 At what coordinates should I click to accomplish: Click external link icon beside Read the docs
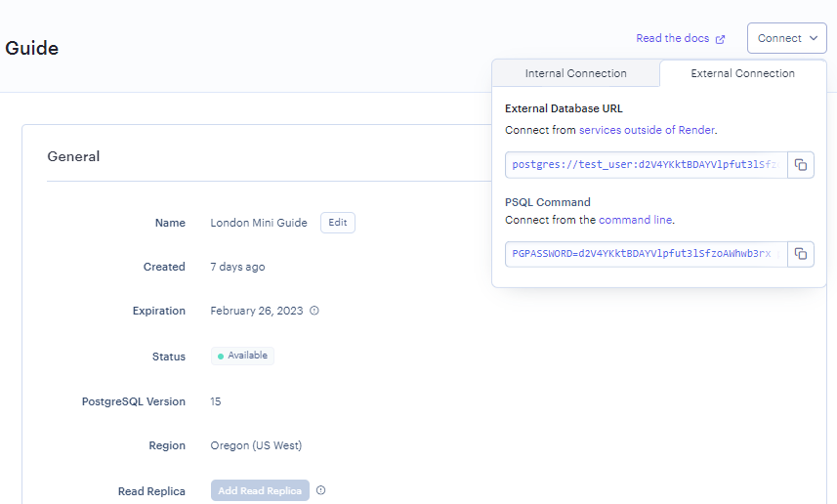[x=721, y=39]
